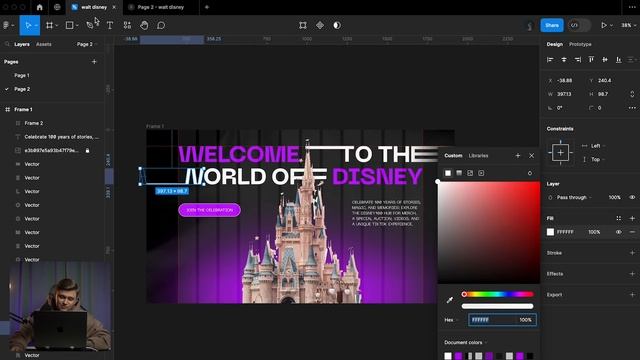This screenshot has height=360, width=640.
Task: Switch to the Assets tab
Action: click(44, 44)
